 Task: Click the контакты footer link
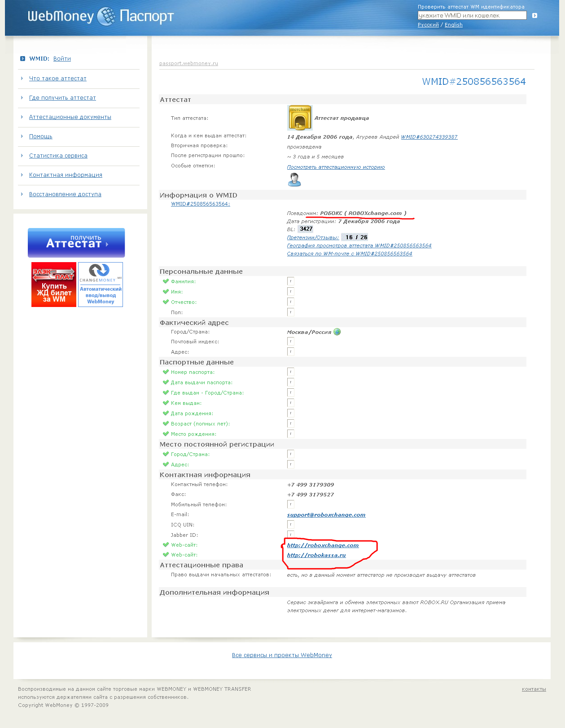[534, 689]
